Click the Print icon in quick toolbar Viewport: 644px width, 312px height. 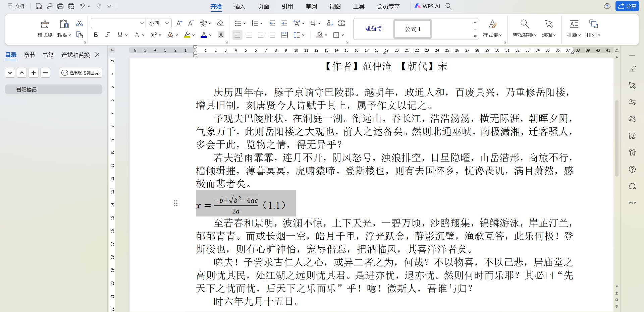pyautogui.click(x=60, y=6)
